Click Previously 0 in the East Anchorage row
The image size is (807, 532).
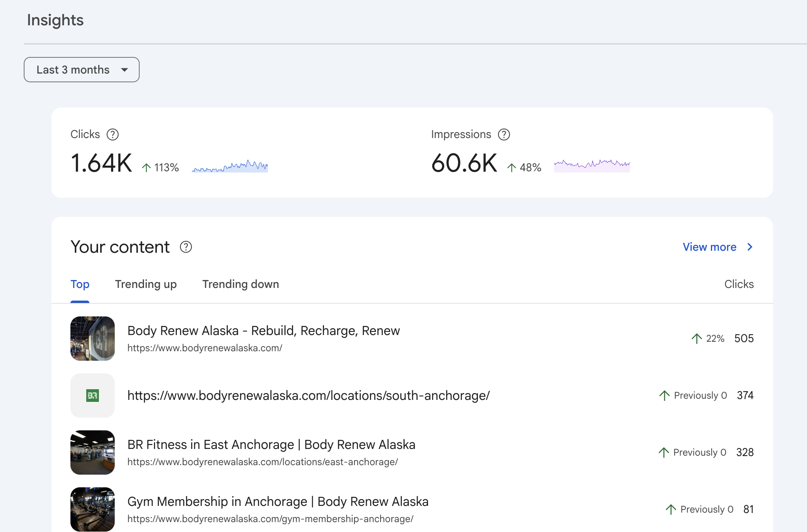pos(699,452)
